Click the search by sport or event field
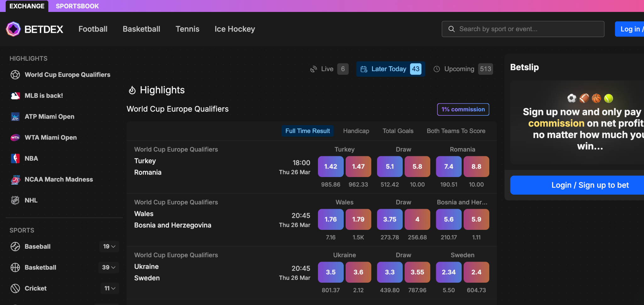 tap(523, 29)
